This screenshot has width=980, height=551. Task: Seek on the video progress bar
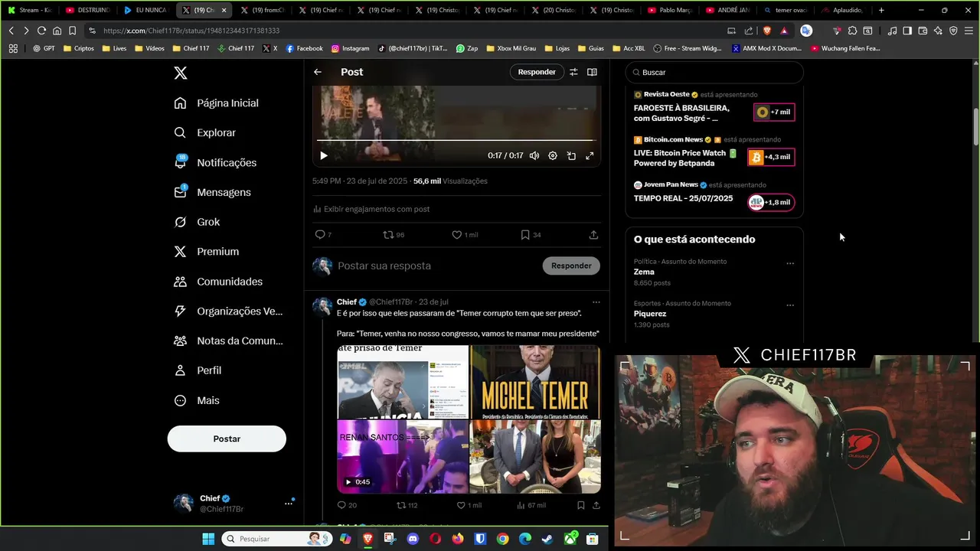tap(456, 140)
